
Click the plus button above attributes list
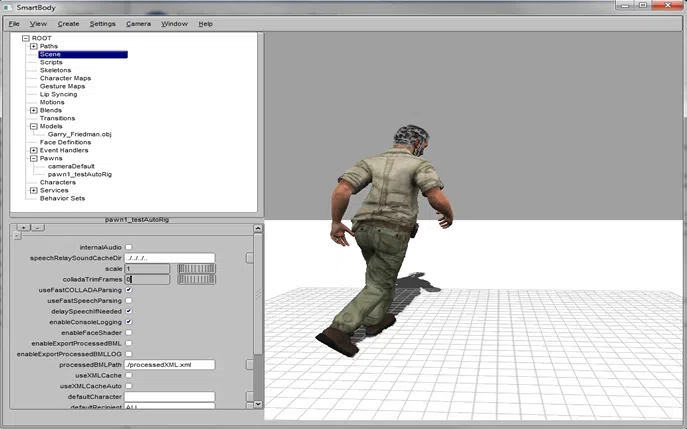tap(23, 228)
